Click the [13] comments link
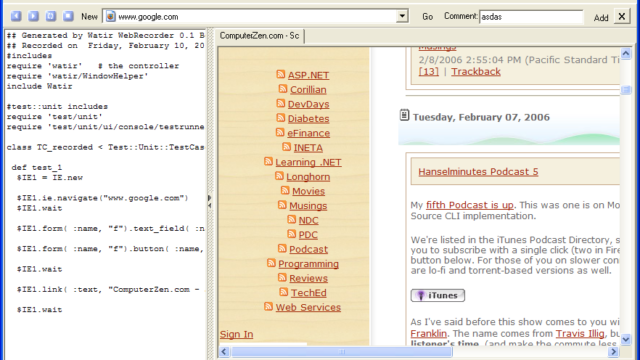Image resolution: width=640 pixels, height=360 pixels. (429, 72)
